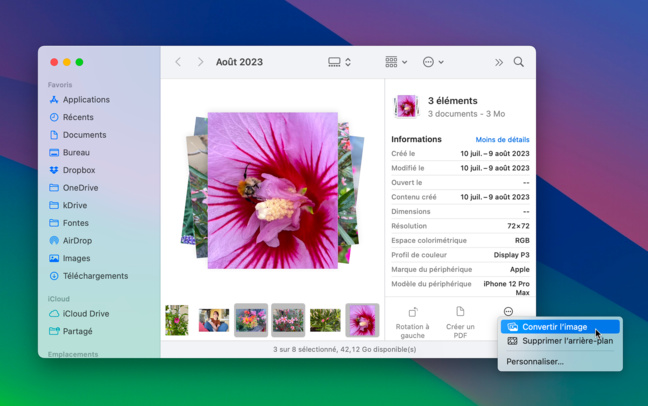The image size is (648, 406).
Task: Go to Bureau in sidebar
Action: (x=69, y=153)
